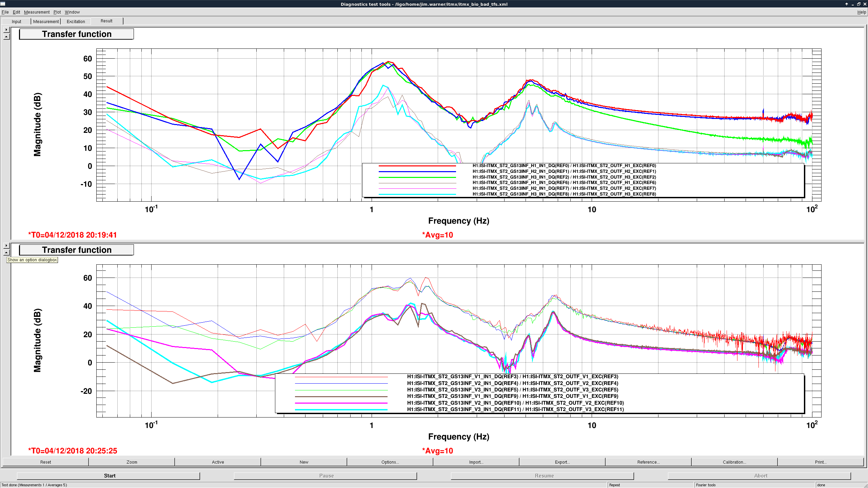Open window menu icon in title bar

pyautogui.click(x=3, y=4)
